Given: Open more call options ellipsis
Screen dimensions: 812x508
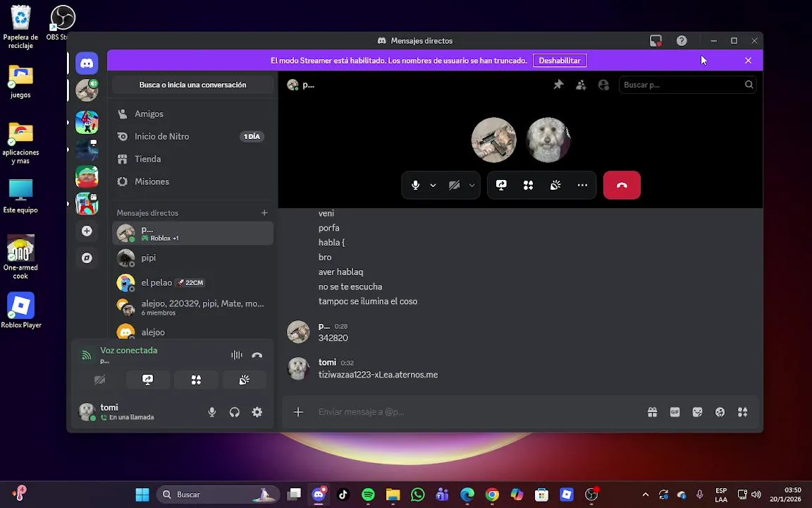Looking at the screenshot, I should click(582, 185).
